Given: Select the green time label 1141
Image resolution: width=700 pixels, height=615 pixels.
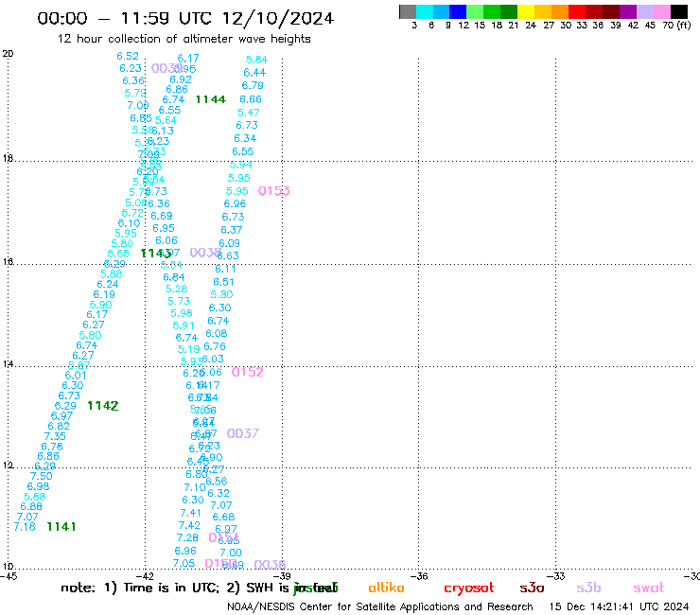Looking at the screenshot, I should [x=61, y=527].
